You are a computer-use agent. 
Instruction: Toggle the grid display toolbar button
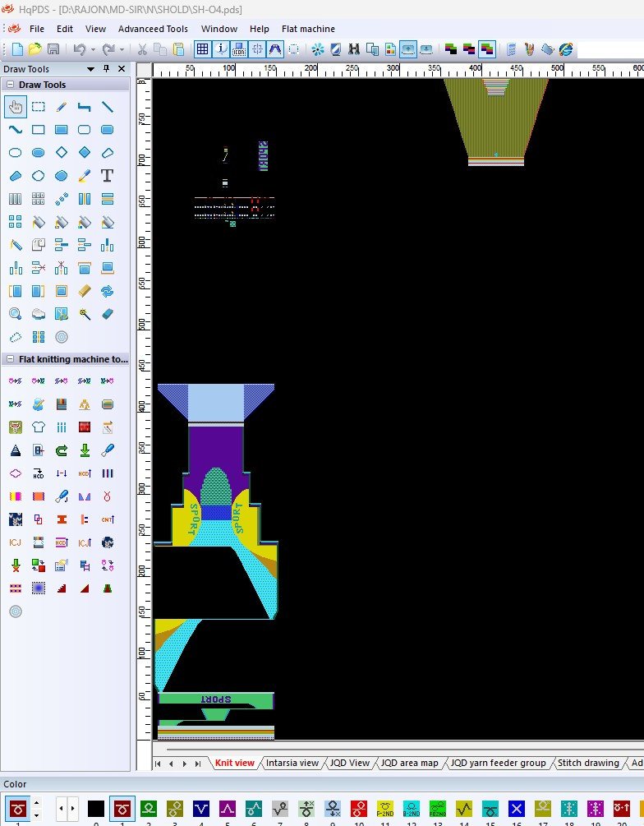point(202,49)
